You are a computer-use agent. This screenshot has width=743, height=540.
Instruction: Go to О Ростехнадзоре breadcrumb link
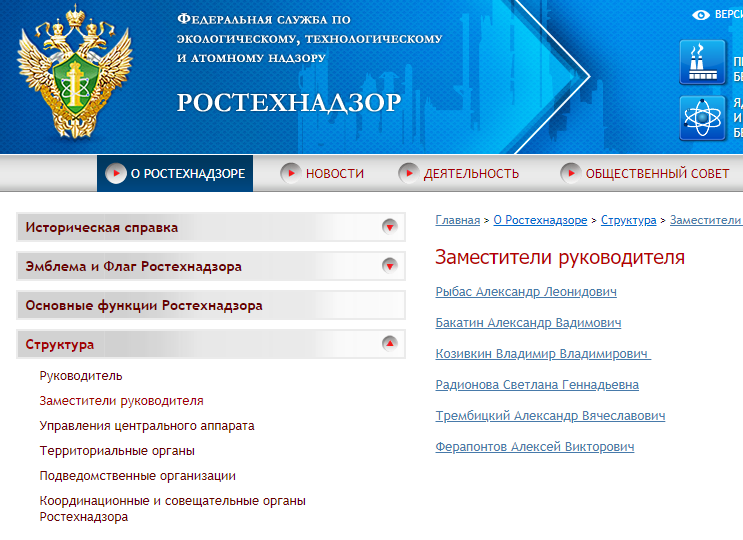point(540,220)
